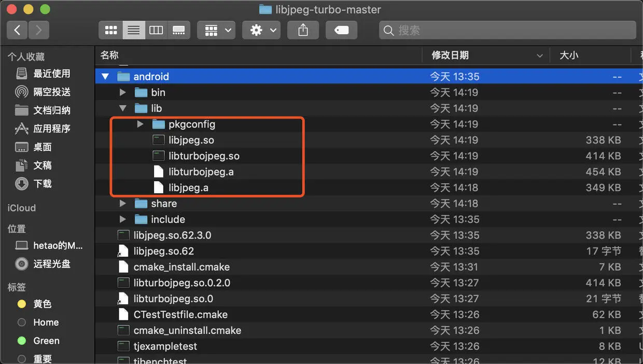Viewport: 643px width, 364px height.
Task: Expand the share folder triangle
Action: (x=123, y=203)
